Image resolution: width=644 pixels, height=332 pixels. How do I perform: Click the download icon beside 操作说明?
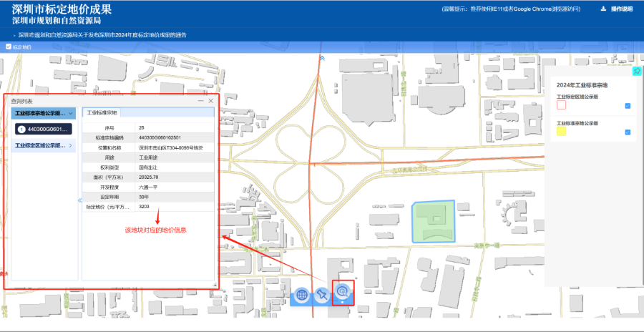click(603, 9)
